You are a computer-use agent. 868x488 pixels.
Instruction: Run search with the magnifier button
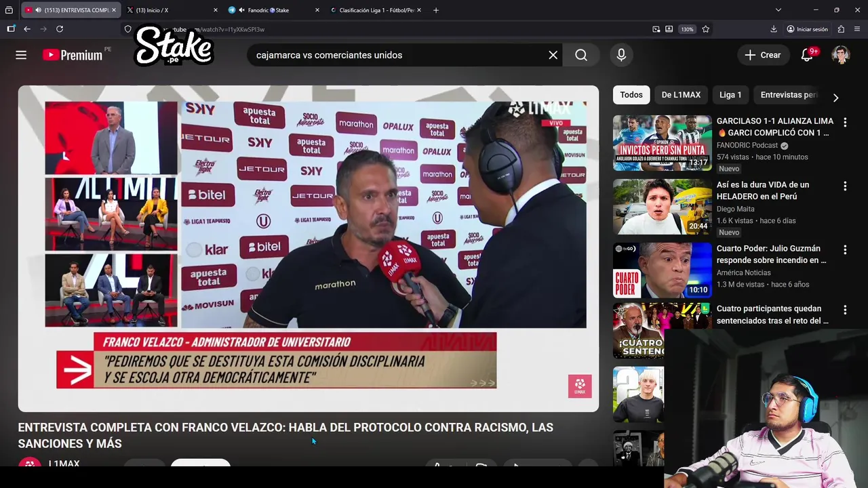coord(581,55)
